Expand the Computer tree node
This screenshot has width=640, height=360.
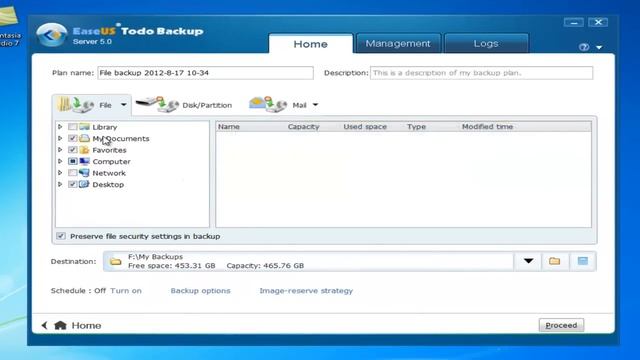[60, 161]
